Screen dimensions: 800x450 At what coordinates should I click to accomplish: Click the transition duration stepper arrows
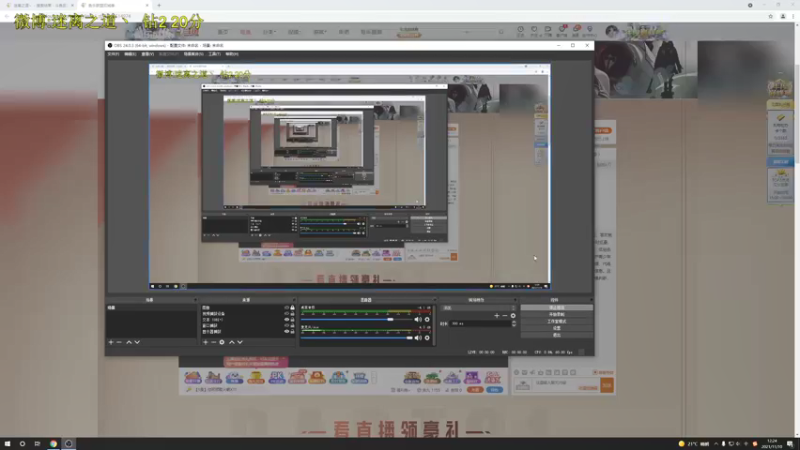pos(514,323)
